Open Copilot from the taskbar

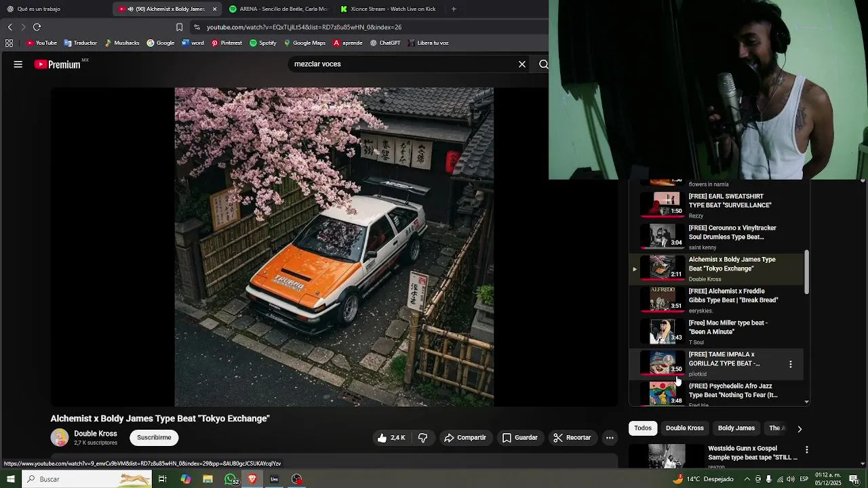(x=186, y=479)
